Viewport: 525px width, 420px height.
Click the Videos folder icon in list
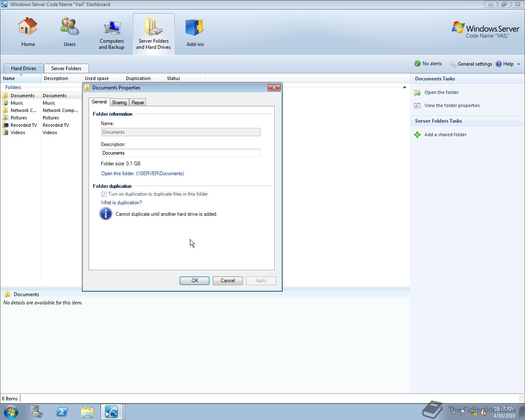[5, 132]
